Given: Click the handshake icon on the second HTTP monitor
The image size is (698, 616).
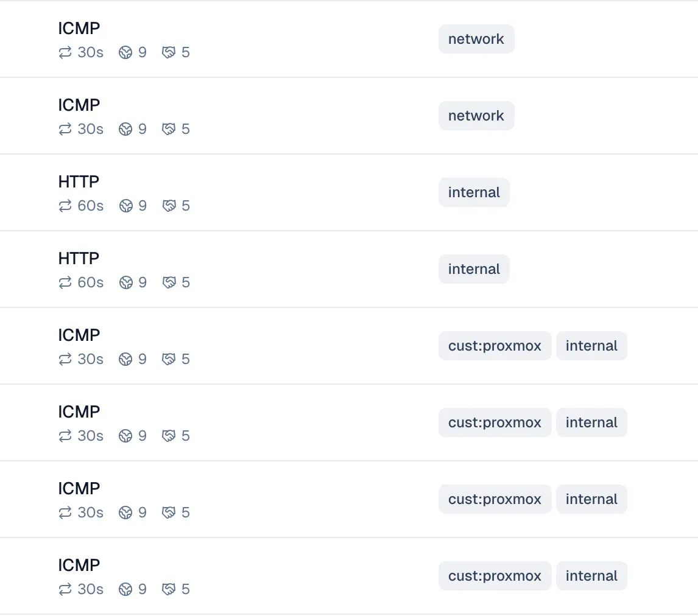Looking at the screenshot, I should (x=169, y=282).
